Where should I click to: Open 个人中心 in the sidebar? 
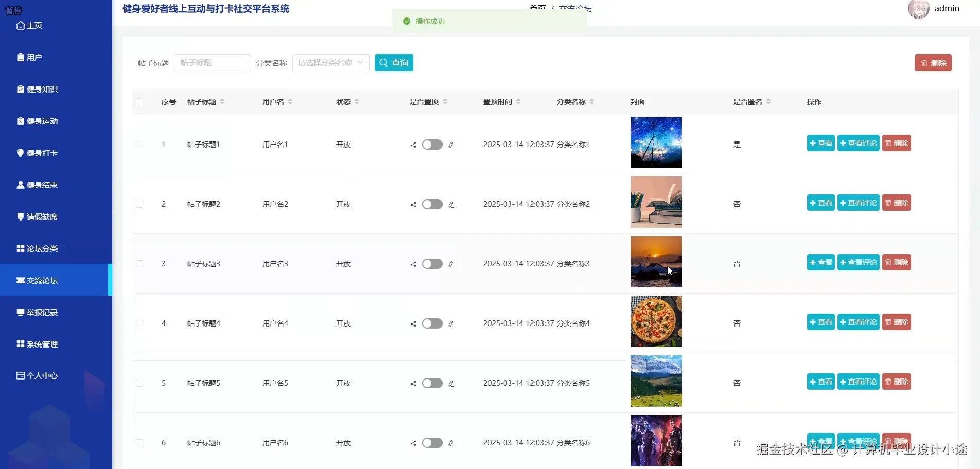click(x=56, y=376)
